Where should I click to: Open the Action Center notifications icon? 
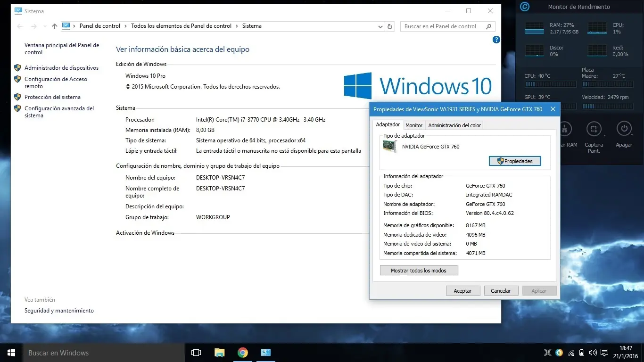(x=604, y=353)
